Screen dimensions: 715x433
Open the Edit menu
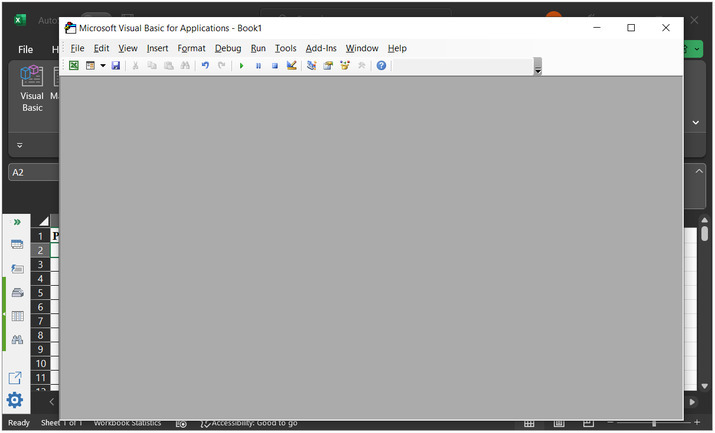point(101,48)
